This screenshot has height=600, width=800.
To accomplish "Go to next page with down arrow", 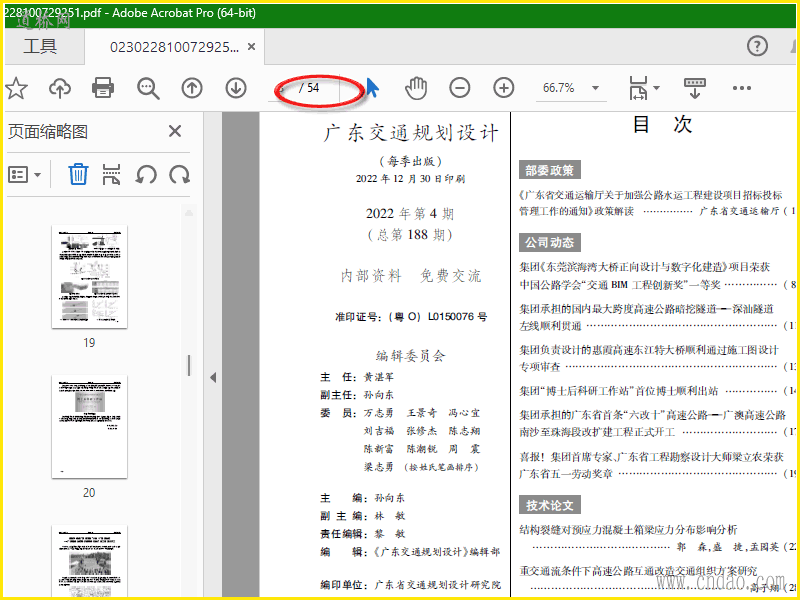I will coord(236,88).
